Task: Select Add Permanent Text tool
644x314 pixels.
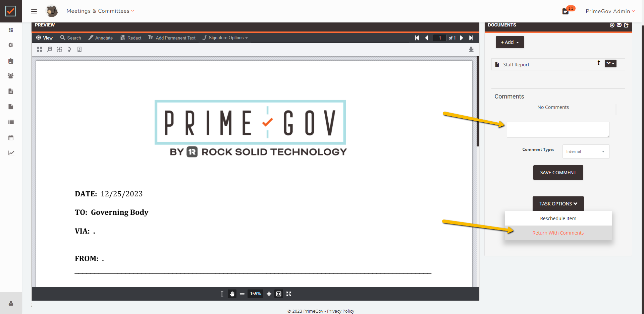Action: pos(172,38)
